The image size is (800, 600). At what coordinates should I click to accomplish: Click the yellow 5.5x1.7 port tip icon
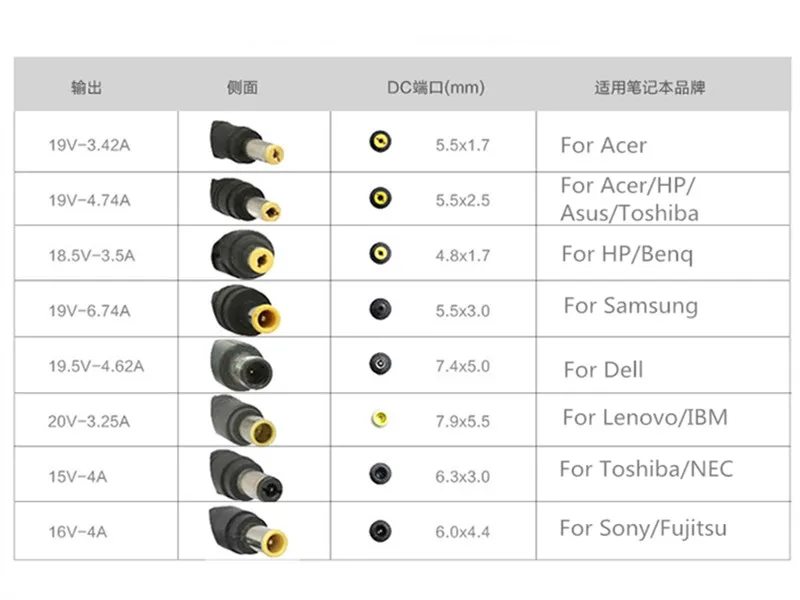click(x=380, y=141)
